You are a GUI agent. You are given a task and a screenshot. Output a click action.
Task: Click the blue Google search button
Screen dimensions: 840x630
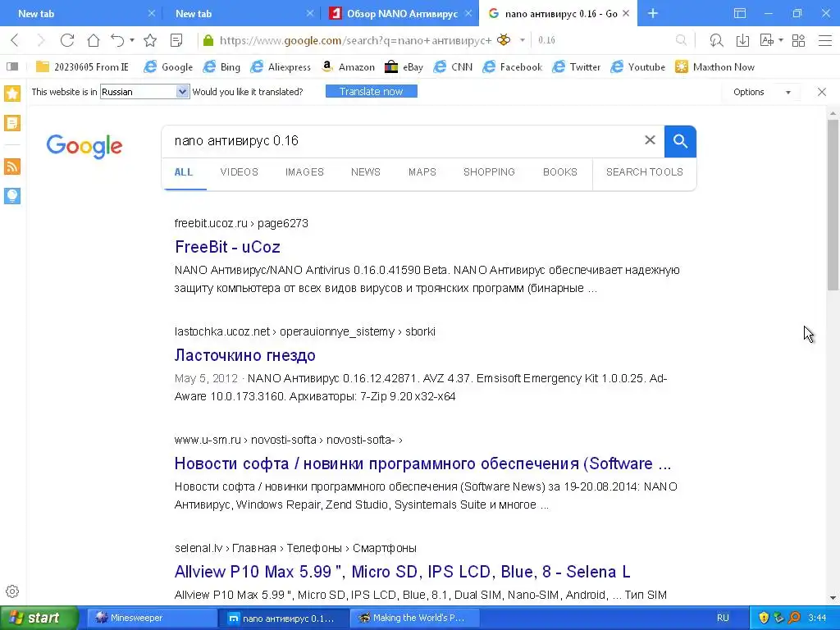pyautogui.click(x=680, y=141)
